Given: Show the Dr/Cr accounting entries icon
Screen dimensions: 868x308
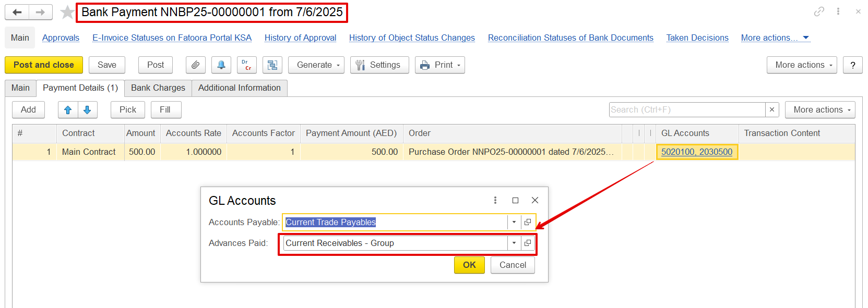Looking at the screenshot, I should click(246, 65).
